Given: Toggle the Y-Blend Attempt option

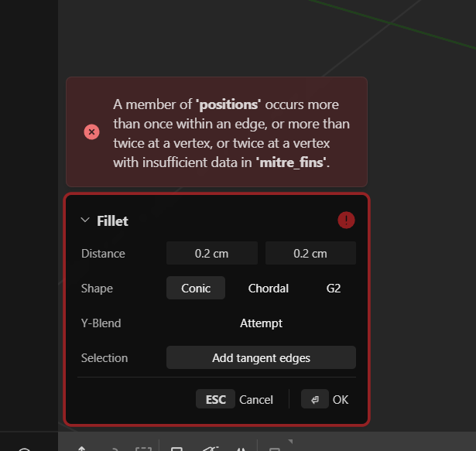Looking at the screenshot, I should (x=261, y=323).
